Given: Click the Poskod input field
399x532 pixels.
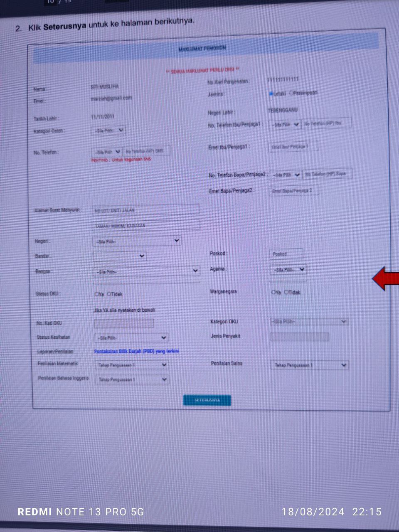Looking at the screenshot, I should tap(286, 254).
